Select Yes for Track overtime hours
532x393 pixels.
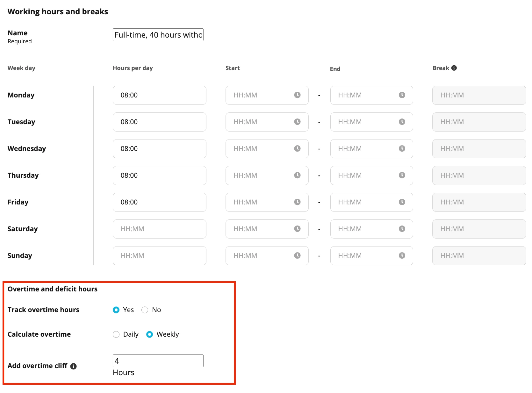pos(116,310)
